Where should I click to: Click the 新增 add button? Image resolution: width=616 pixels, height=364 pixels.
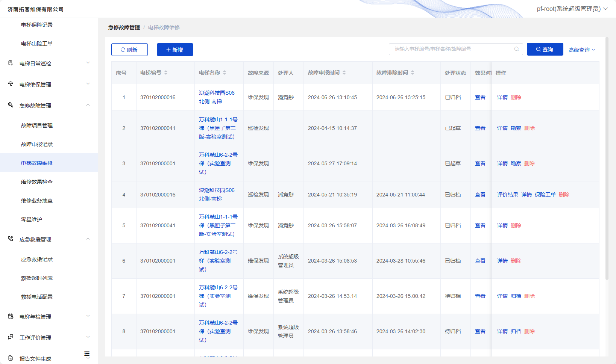pyautogui.click(x=175, y=50)
